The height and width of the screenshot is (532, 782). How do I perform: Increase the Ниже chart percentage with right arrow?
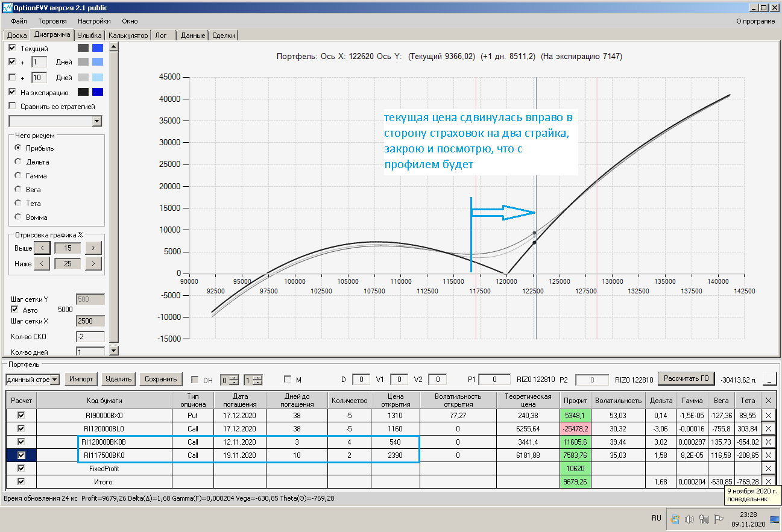(93, 263)
